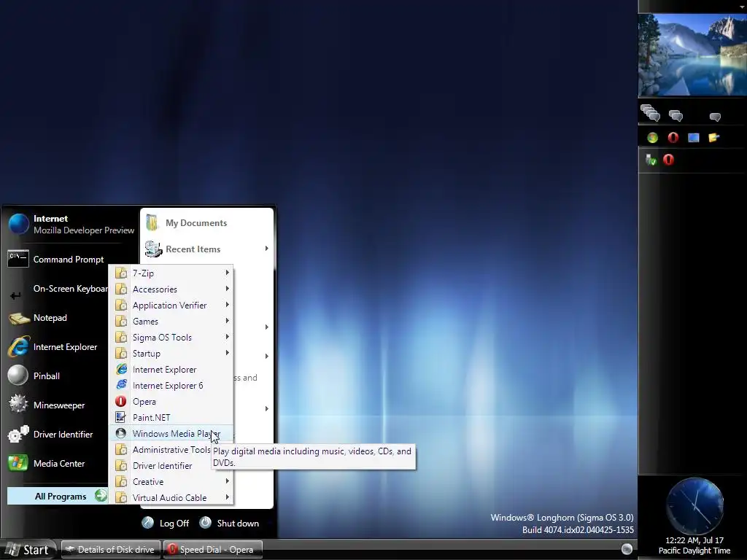Switch to Speed Dial - Opera taskbar button
The height and width of the screenshot is (560, 747).
[x=212, y=550]
